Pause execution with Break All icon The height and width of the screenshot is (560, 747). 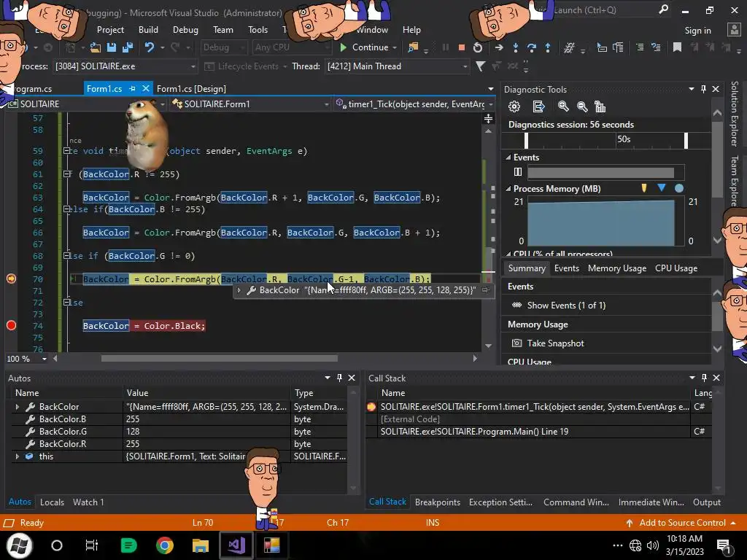click(x=446, y=47)
